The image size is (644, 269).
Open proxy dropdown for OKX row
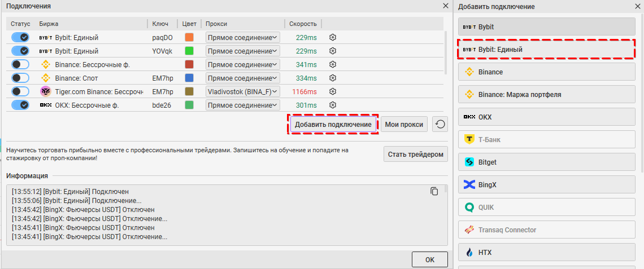pyautogui.click(x=243, y=105)
